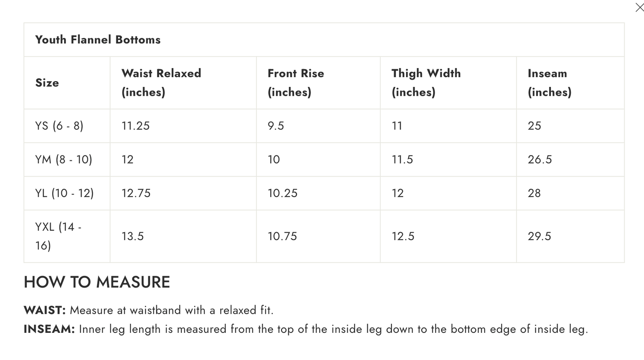The image size is (644, 360).
Task: Click the 10.25 front rise value
Action: click(283, 193)
